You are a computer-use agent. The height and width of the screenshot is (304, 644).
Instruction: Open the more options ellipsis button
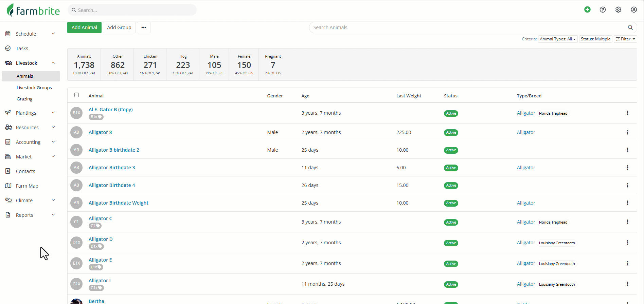pyautogui.click(x=144, y=27)
